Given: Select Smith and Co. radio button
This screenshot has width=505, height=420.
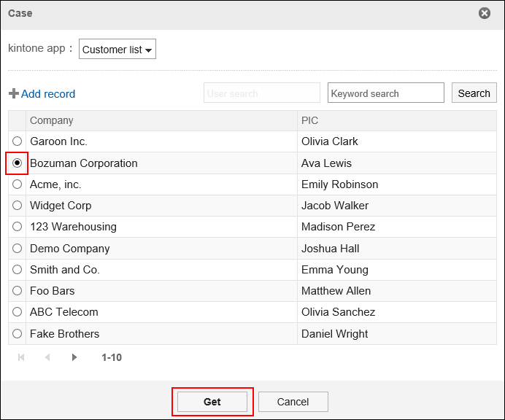Looking at the screenshot, I should click(17, 269).
